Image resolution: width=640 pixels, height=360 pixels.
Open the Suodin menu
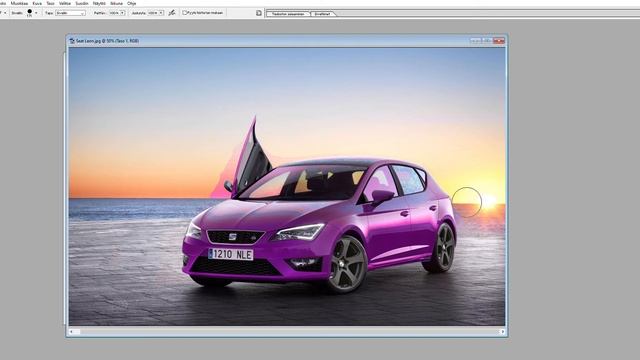pyautogui.click(x=82, y=3)
